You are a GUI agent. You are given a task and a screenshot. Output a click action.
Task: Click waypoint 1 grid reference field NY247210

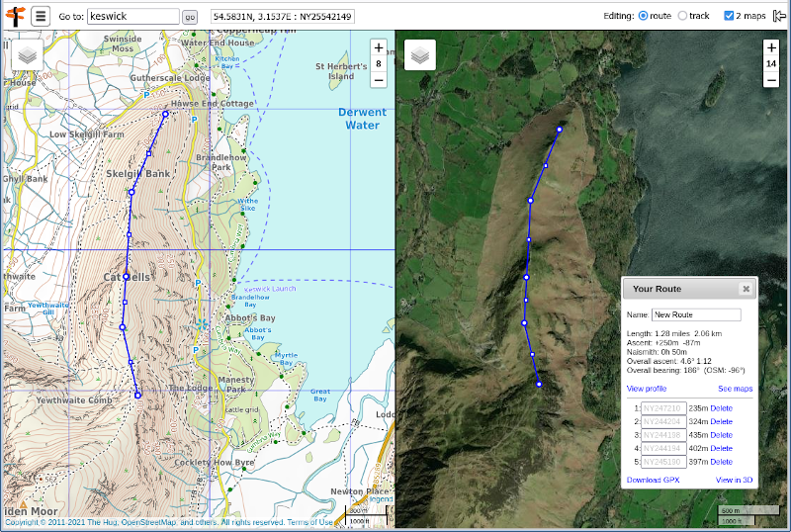663,408
